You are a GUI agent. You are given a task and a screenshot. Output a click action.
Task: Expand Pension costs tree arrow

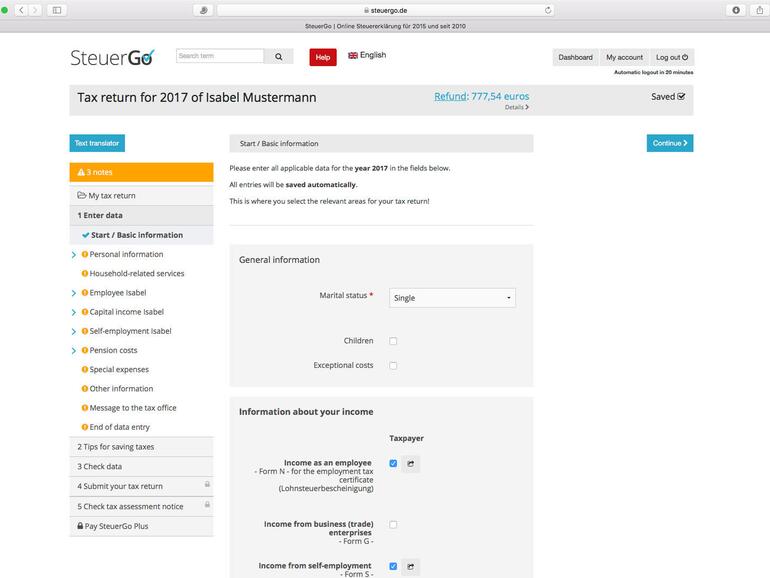point(74,351)
